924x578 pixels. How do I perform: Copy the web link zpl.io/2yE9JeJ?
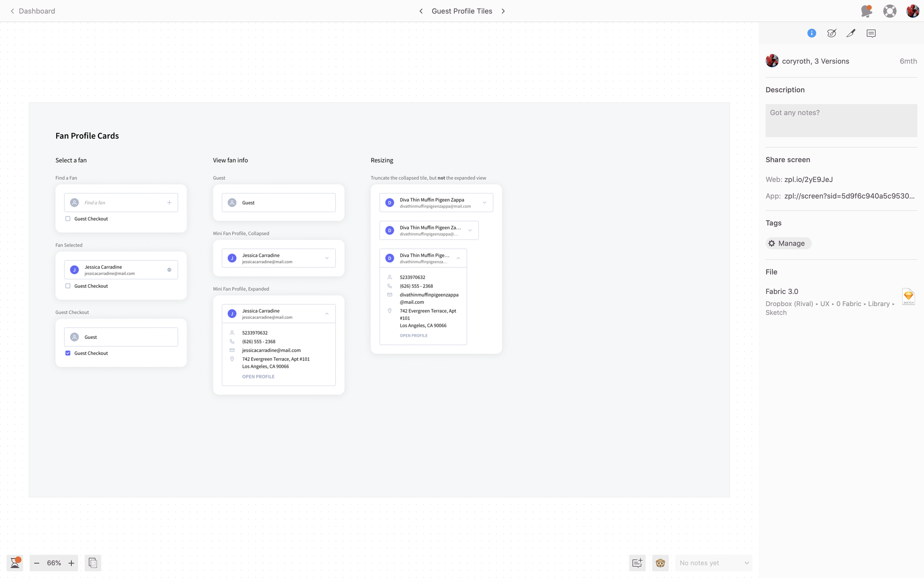pyautogui.click(x=808, y=179)
